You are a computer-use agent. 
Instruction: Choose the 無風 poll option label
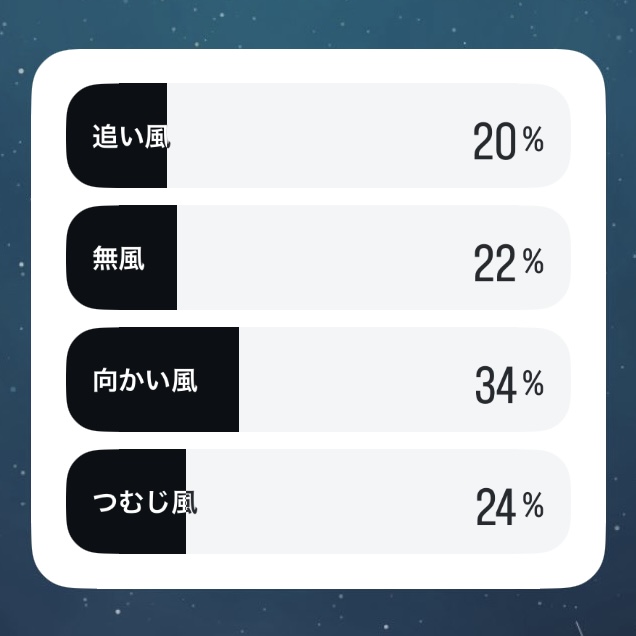coord(118,259)
